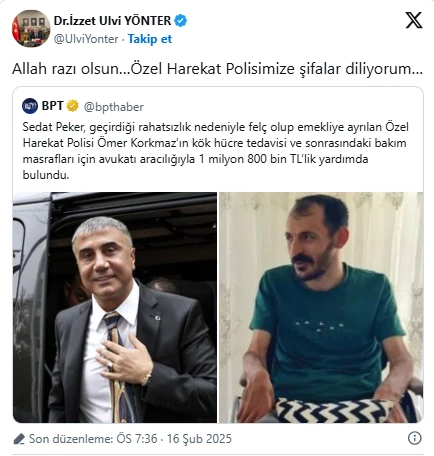
Task: Follow the account via Takip et
Action: (x=150, y=39)
